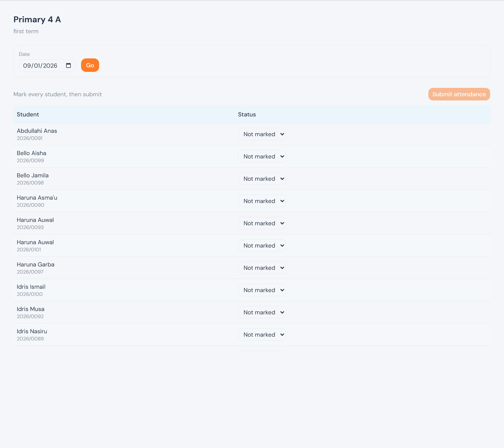
Task: Click admission number 2026/0099
Action: point(30,160)
